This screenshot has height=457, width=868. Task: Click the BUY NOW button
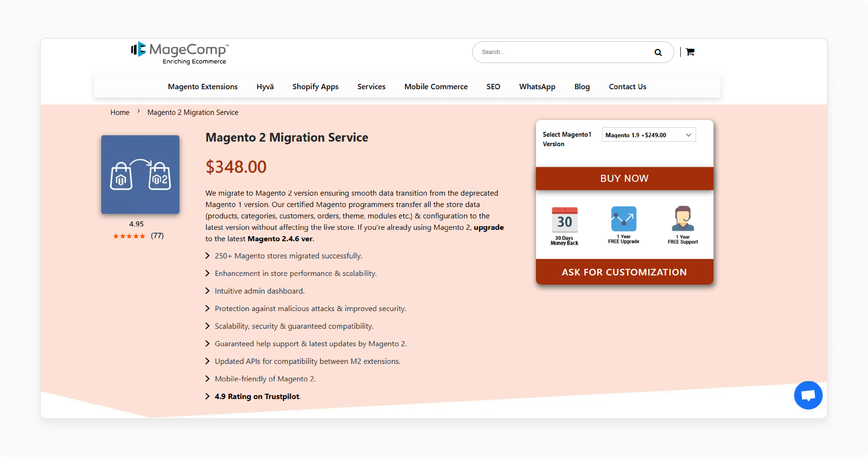624,178
